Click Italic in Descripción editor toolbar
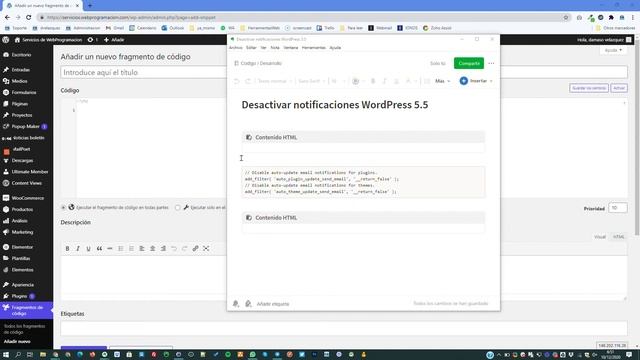 click(x=78, y=249)
